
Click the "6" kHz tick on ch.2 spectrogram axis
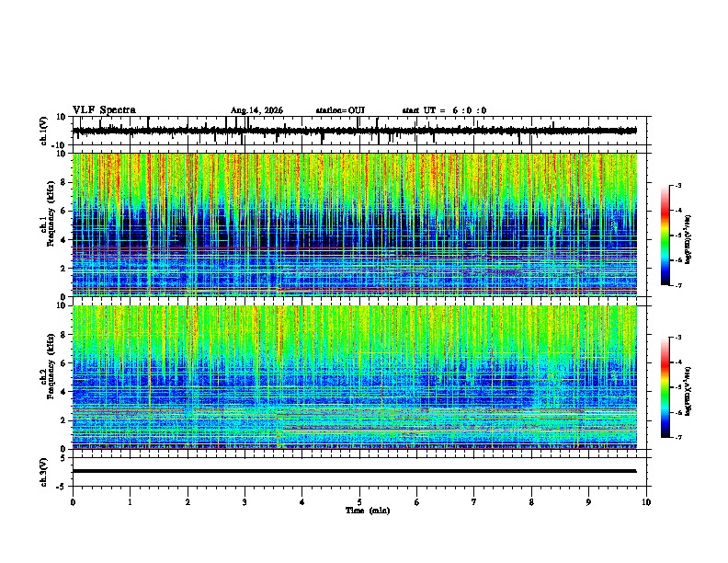click(x=64, y=362)
